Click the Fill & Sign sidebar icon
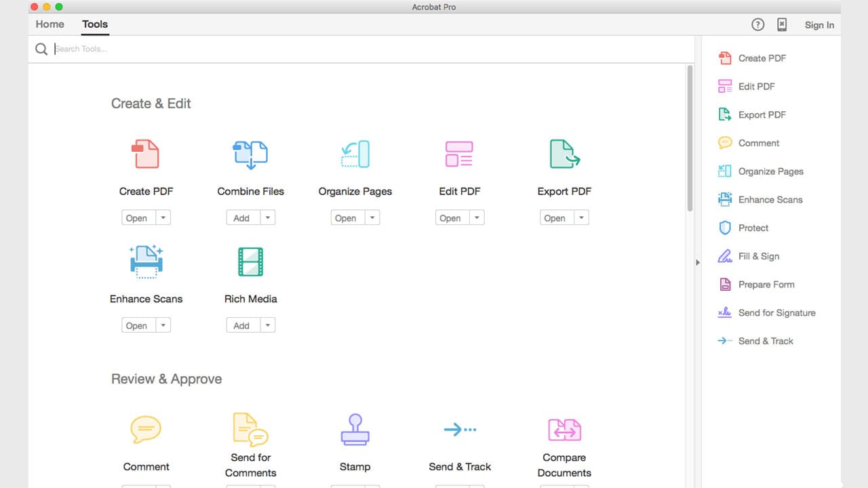 click(724, 256)
